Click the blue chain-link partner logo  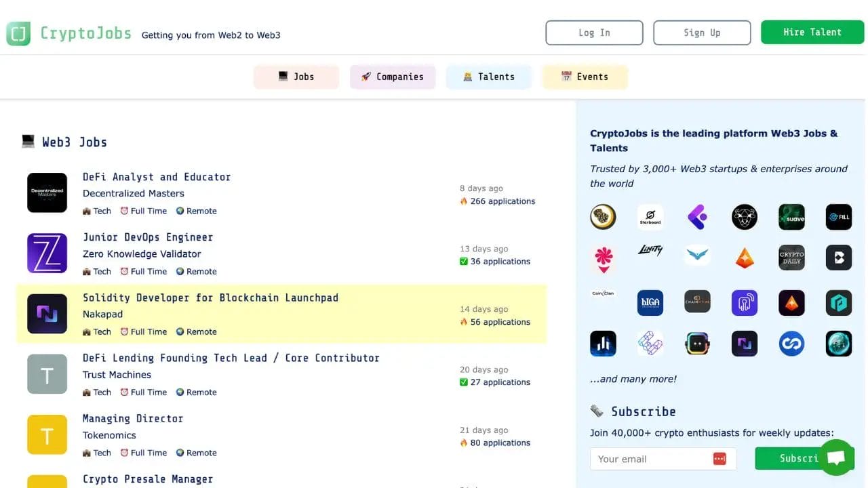click(791, 344)
